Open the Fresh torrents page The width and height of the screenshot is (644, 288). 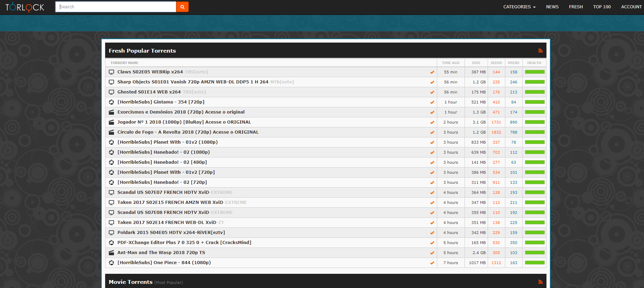pyautogui.click(x=576, y=7)
